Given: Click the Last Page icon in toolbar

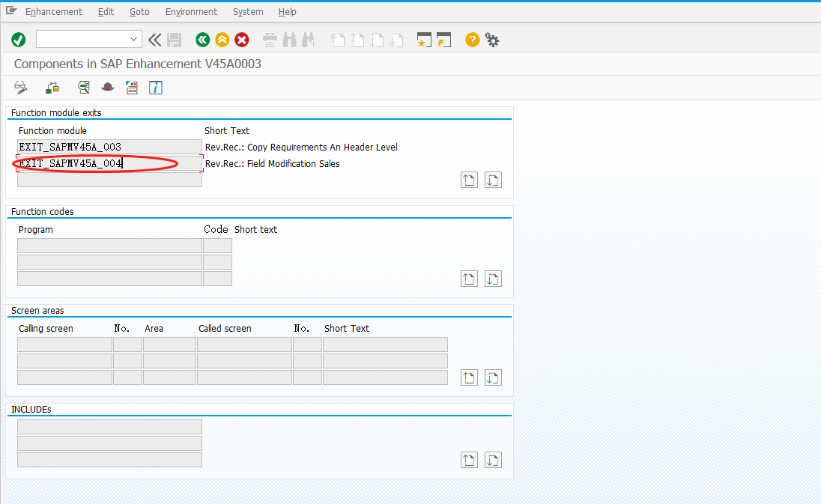Looking at the screenshot, I should (x=396, y=40).
